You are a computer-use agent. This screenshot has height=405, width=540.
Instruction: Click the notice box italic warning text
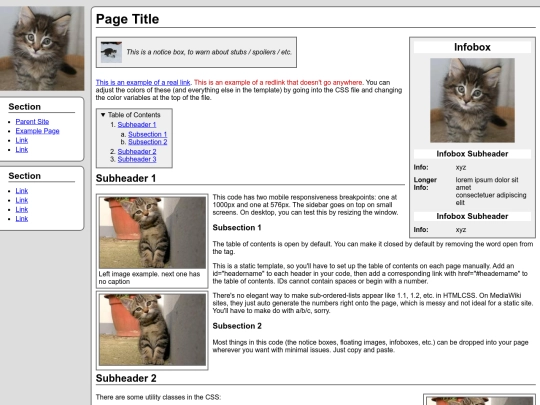pos(209,52)
